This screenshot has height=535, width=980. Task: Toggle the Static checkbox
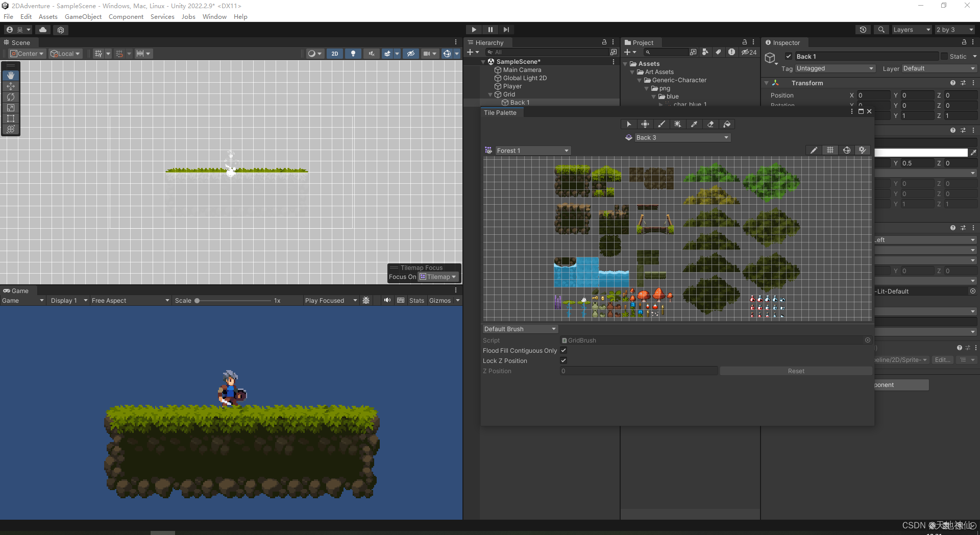(944, 56)
